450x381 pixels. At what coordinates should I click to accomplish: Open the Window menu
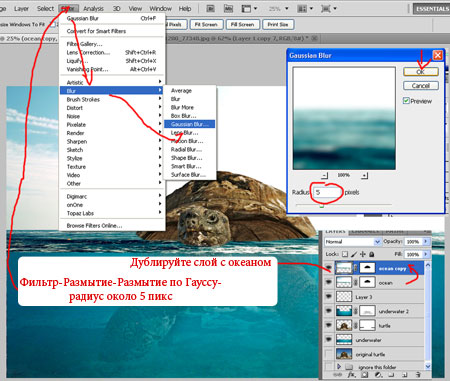coord(160,9)
